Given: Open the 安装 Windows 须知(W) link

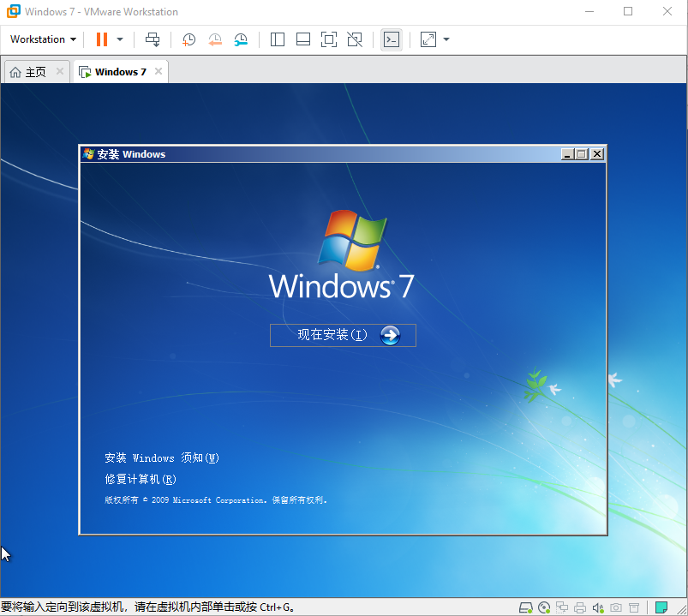Looking at the screenshot, I should [162, 458].
